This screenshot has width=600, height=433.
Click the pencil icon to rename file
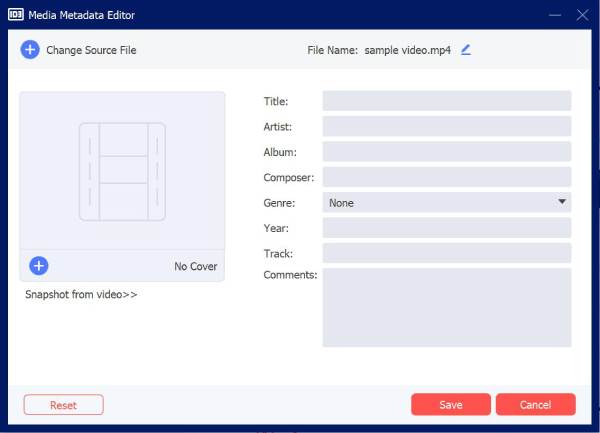(466, 50)
